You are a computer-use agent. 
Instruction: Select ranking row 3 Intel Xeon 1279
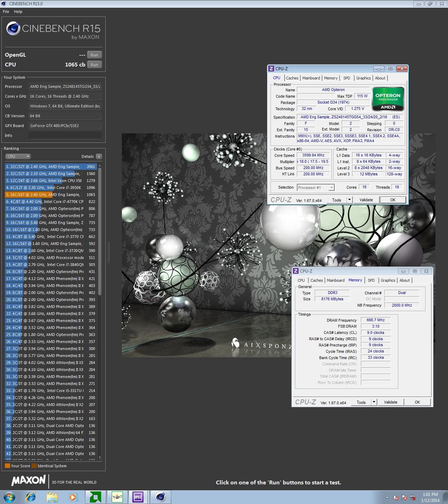(x=51, y=181)
